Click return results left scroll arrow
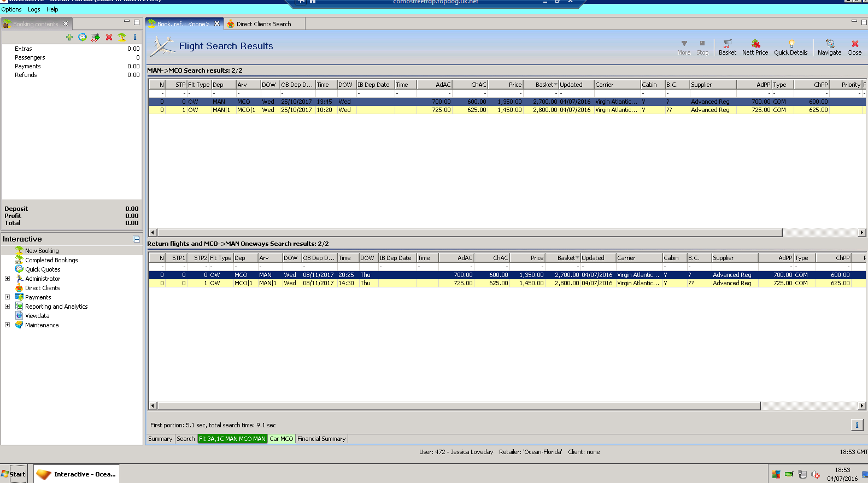Viewport: 868px width, 483px height. 153,405
